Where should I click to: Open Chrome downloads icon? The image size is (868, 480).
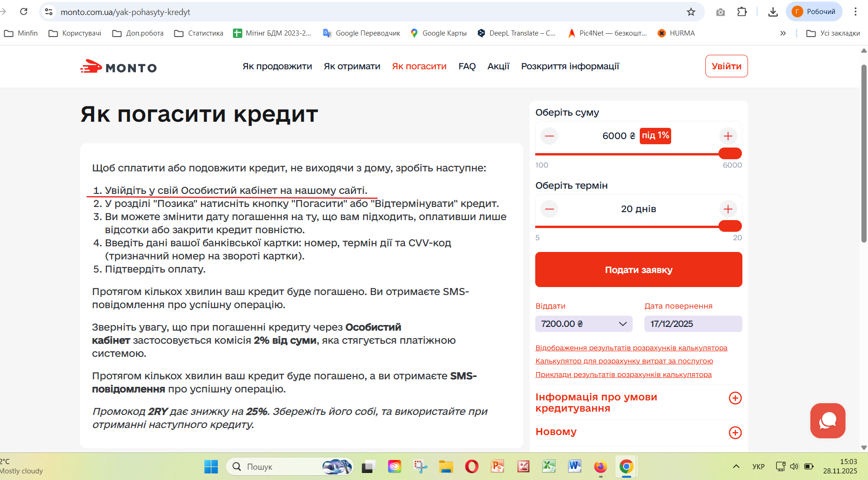(773, 12)
